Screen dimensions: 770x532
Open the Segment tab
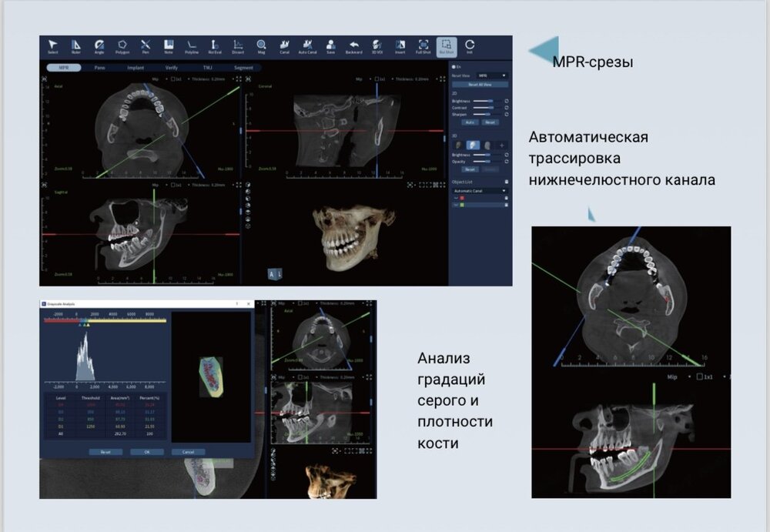tap(243, 68)
